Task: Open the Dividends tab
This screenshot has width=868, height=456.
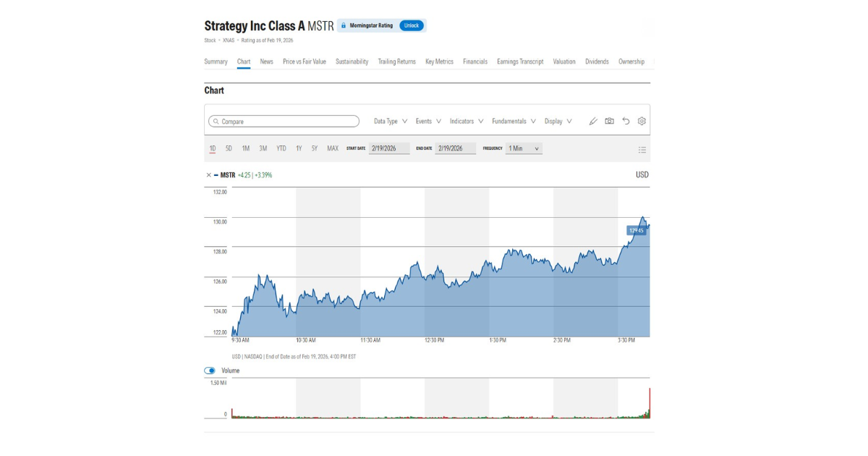Action: (x=597, y=62)
